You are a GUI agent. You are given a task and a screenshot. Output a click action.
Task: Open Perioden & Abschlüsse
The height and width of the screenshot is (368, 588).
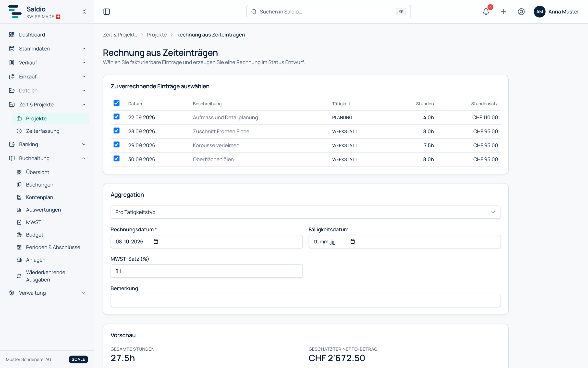click(x=51, y=247)
